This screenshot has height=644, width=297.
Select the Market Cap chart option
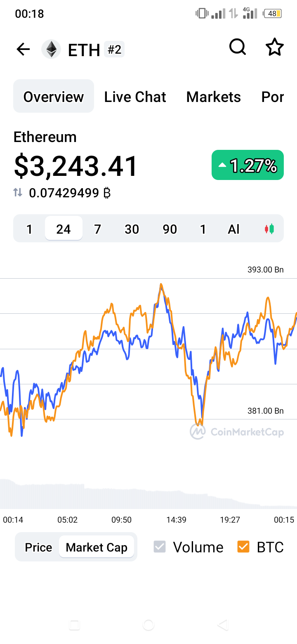pos(97,547)
